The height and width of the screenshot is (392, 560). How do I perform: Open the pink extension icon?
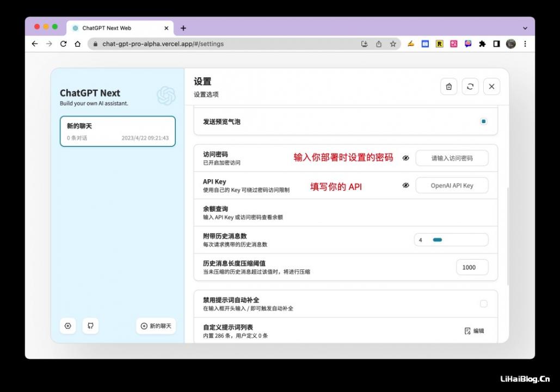coord(453,44)
